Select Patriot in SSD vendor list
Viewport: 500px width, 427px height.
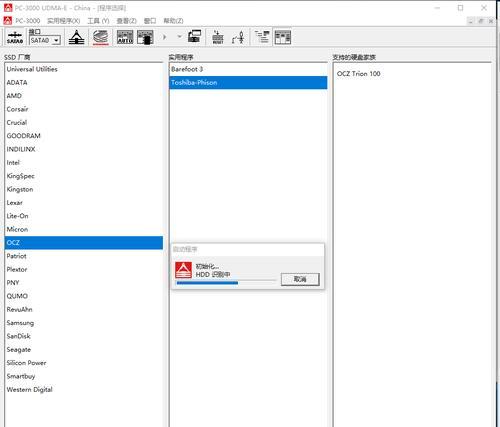84,256
